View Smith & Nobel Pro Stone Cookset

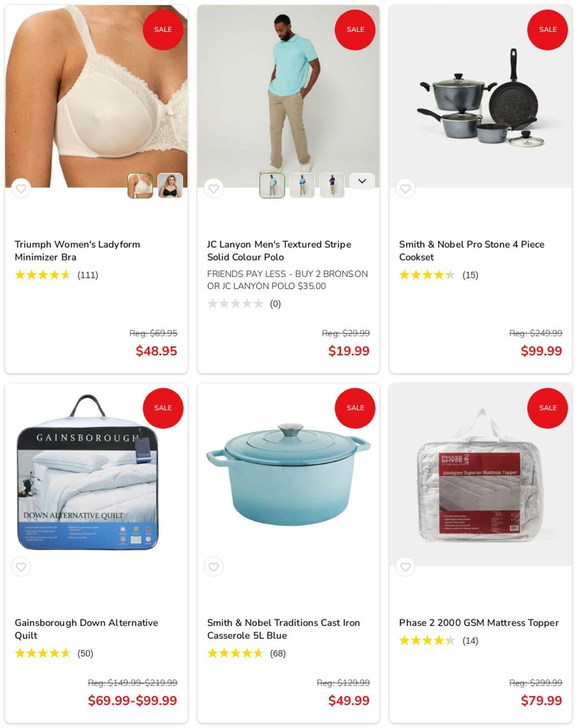point(472,251)
